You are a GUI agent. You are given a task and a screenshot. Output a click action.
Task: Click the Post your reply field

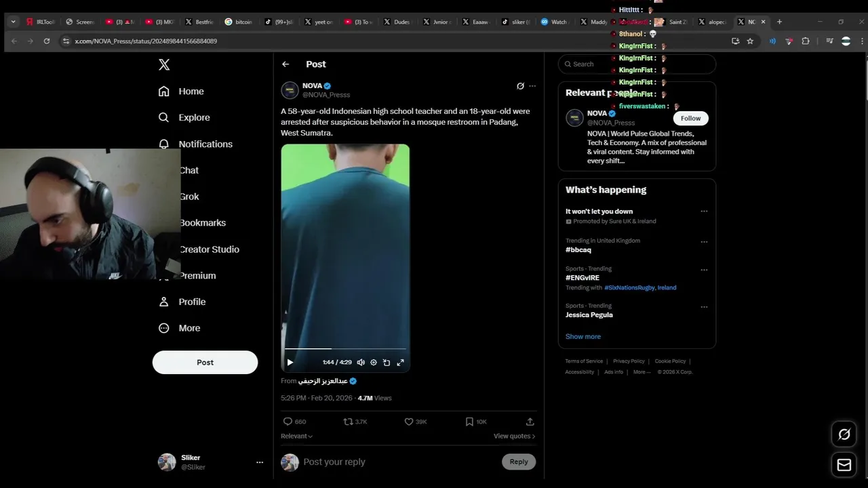tap(400, 462)
